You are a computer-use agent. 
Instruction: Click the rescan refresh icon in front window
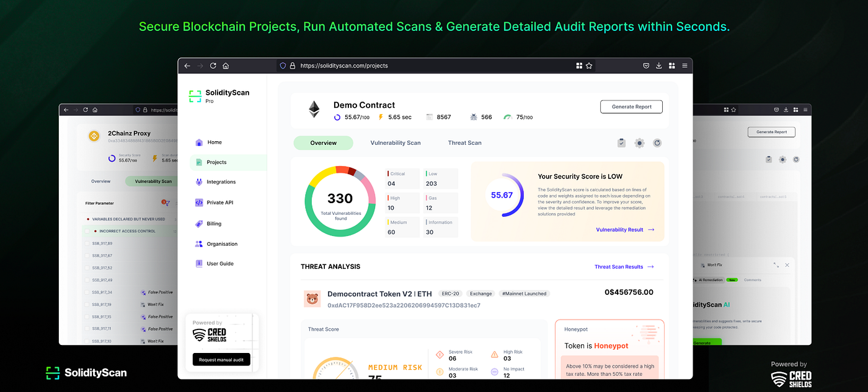click(657, 143)
